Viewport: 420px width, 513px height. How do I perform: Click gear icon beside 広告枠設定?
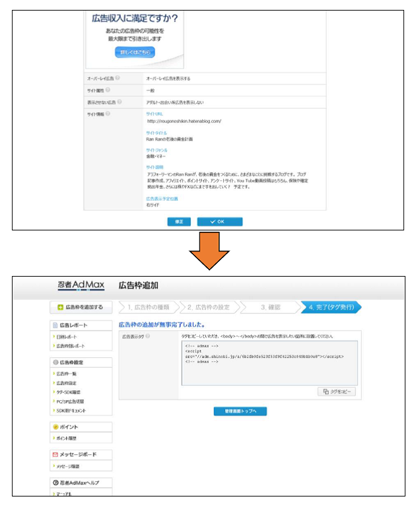point(55,362)
